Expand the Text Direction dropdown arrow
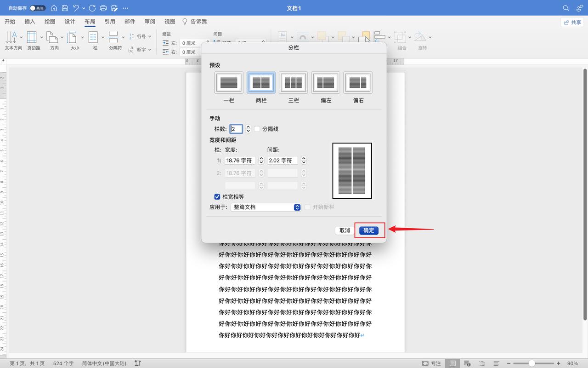Screen dimensions: 588x368 pos(21,37)
